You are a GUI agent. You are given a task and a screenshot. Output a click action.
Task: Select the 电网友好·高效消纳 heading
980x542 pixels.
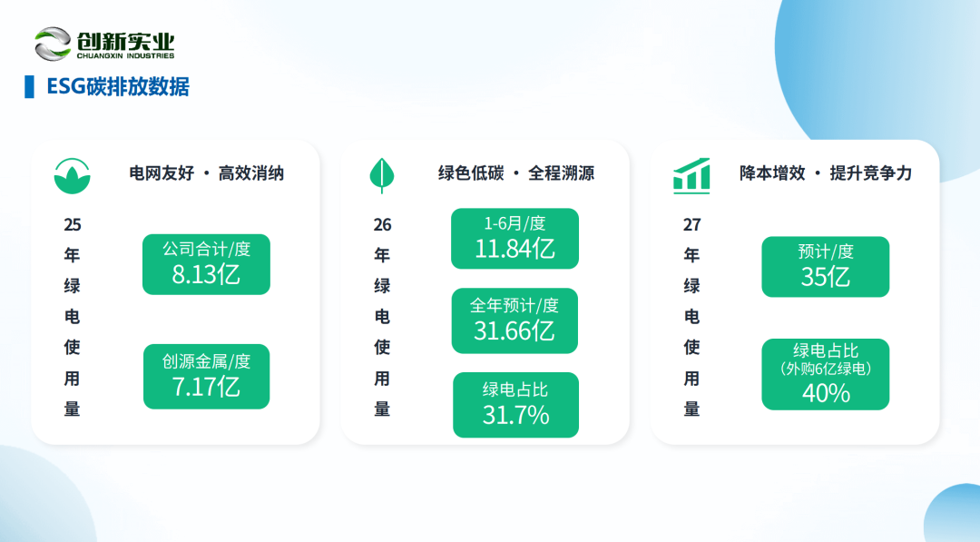pyautogui.click(x=206, y=173)
